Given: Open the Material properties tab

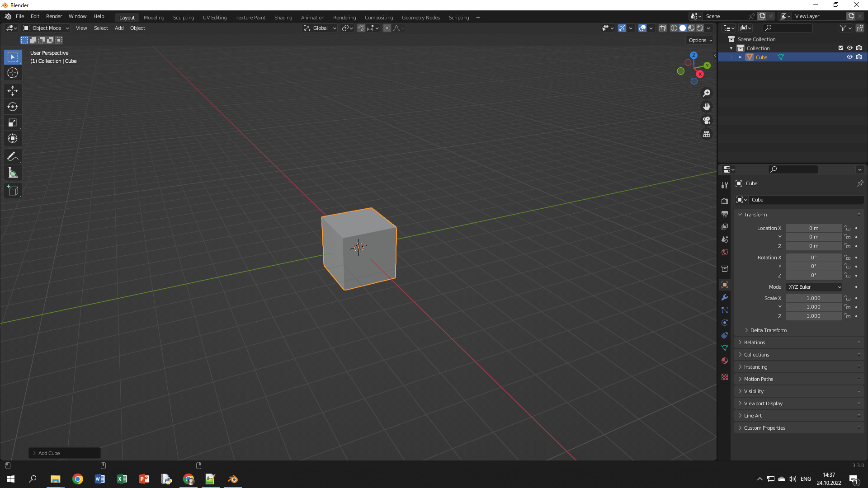Looking at the screenshot, I should (725, 361).
